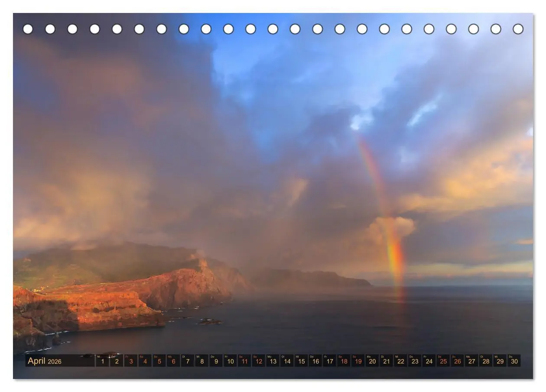
Task: Click the day 21 cell
Action: pos(387,360)
